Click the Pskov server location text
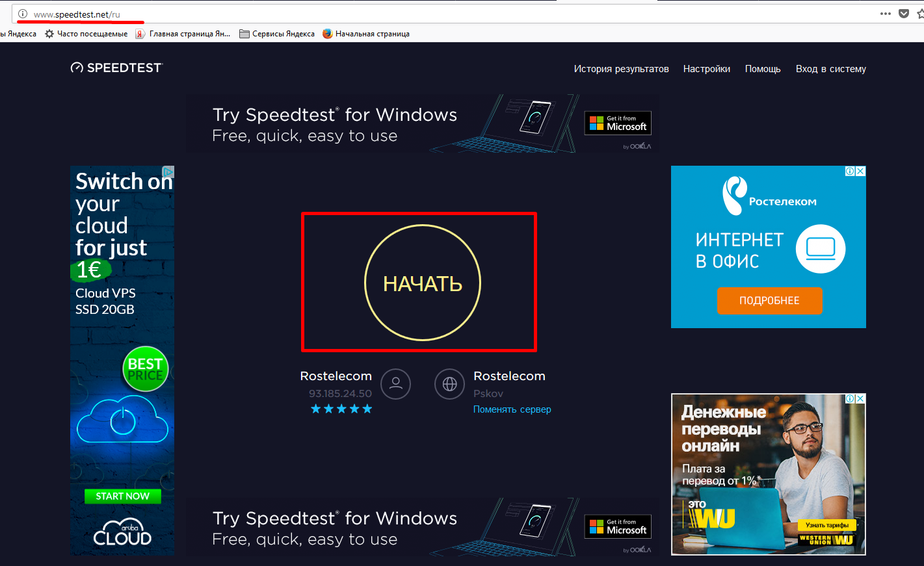This screenshot has width=924, height=566. click(x=488, y=393)
